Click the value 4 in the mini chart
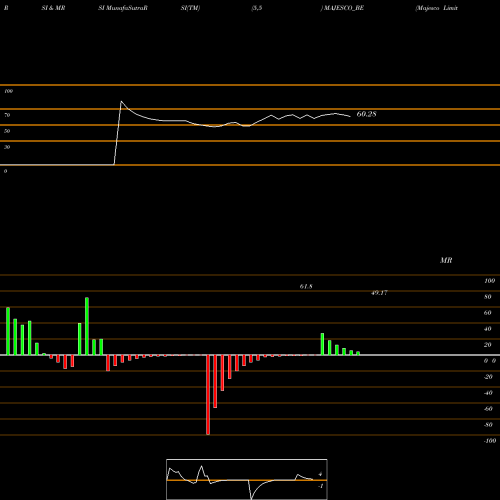Viewport: 500px width, 500px height. (x=320, y=474)
